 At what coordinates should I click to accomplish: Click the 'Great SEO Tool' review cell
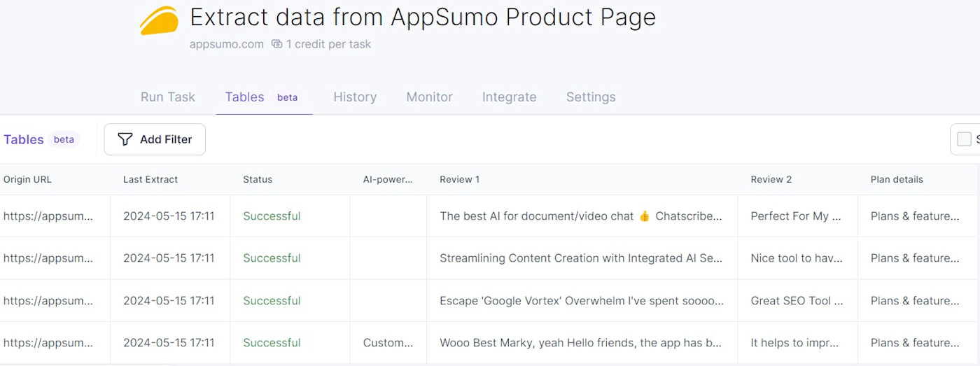(796, 301)
